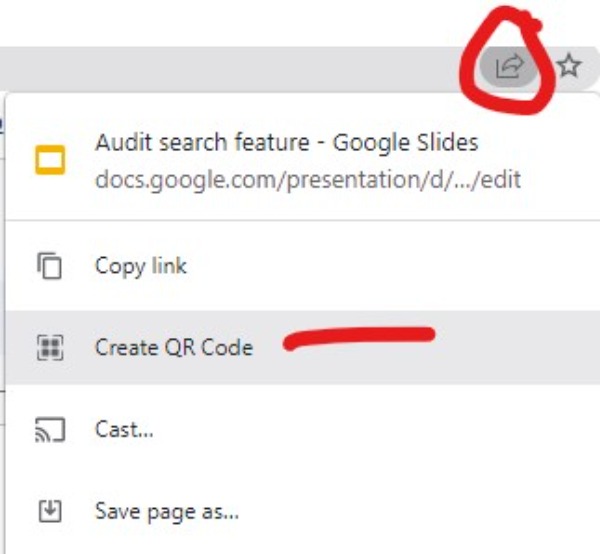Click the ellipsis after the word Cast
Screen dimensions: 600x554
pos(146,433)
